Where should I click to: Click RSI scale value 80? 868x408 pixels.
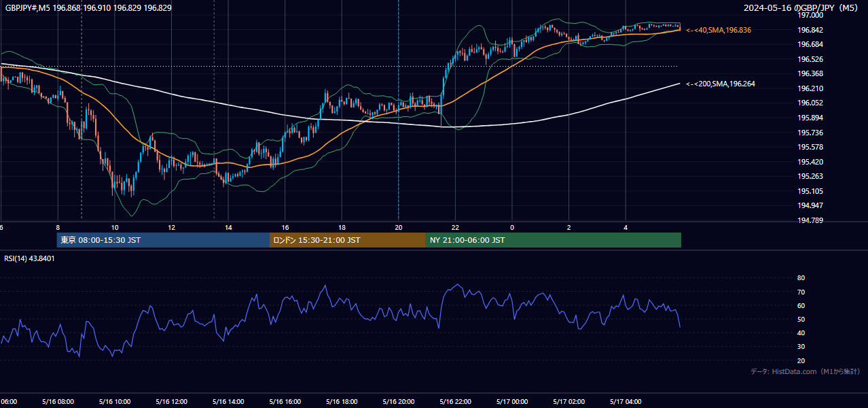coord(801,278)
